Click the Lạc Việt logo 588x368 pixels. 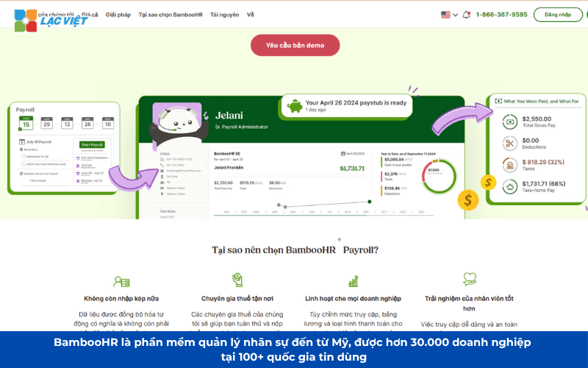click(51, 21)
